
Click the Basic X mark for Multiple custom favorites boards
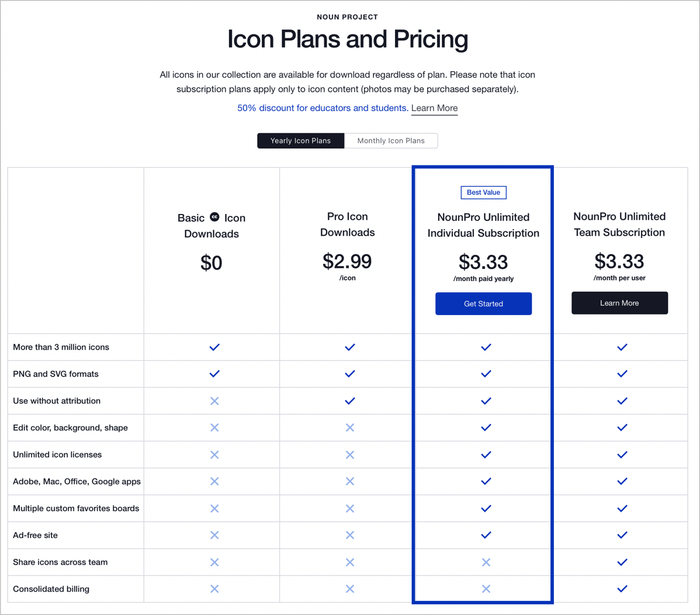214,509
